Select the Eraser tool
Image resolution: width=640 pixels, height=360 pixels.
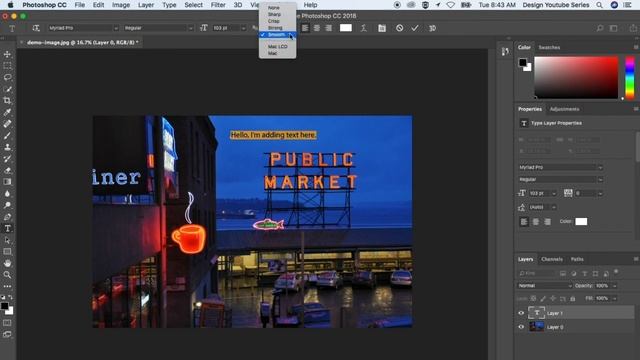[7, 170]
